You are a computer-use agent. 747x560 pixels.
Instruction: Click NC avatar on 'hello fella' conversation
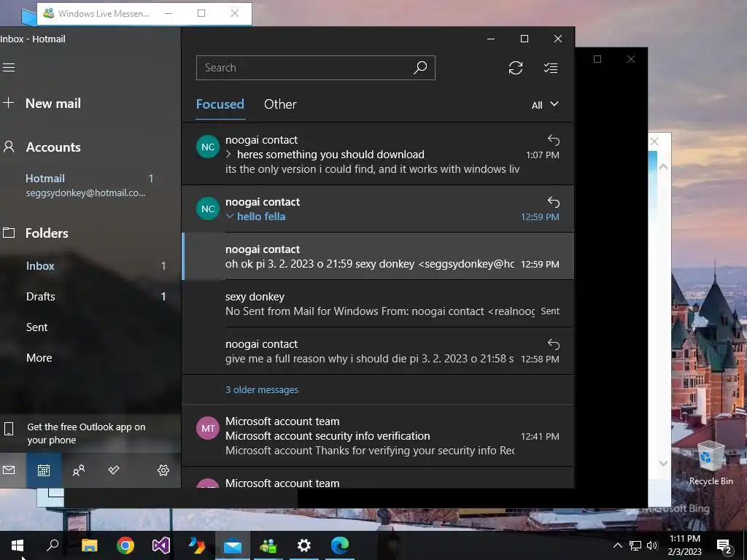208,209
